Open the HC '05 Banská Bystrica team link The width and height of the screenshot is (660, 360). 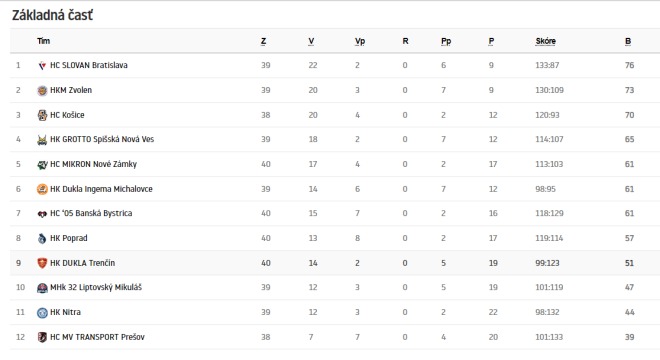[x=91, y=213]
